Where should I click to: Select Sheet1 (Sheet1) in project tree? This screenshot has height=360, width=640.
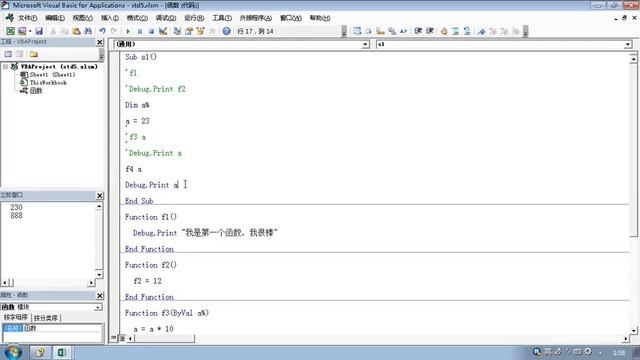(x=52, y=75)
